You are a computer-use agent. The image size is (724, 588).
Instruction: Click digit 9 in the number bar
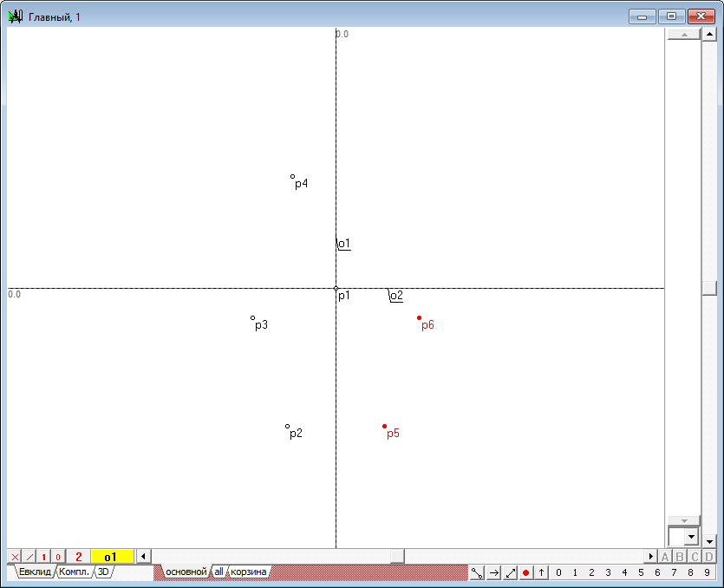click(707, 572)
